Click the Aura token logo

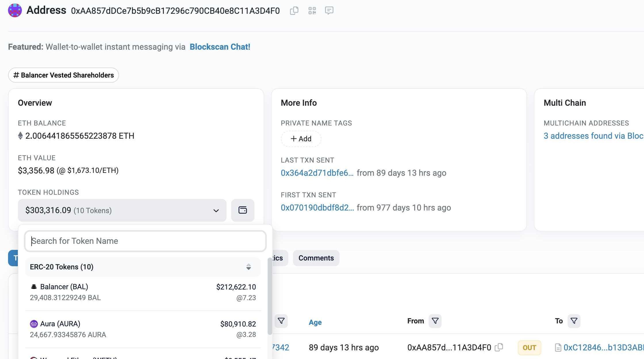(34, 324)
